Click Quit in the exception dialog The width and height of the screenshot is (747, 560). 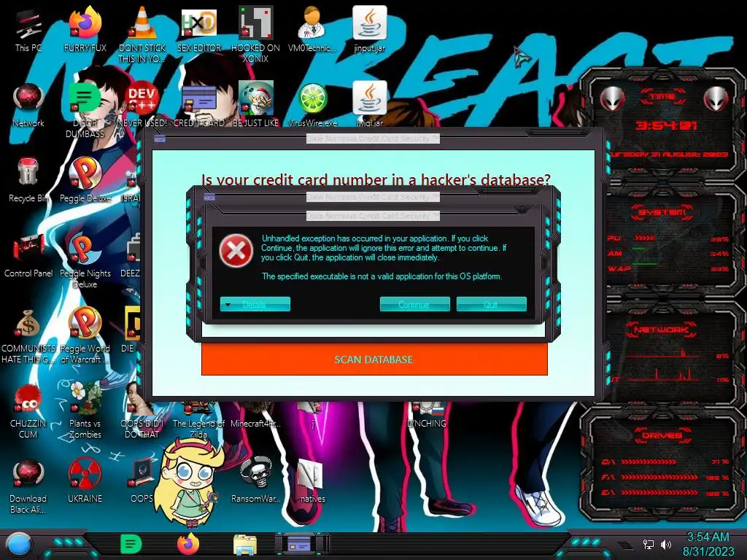(491, 304)
